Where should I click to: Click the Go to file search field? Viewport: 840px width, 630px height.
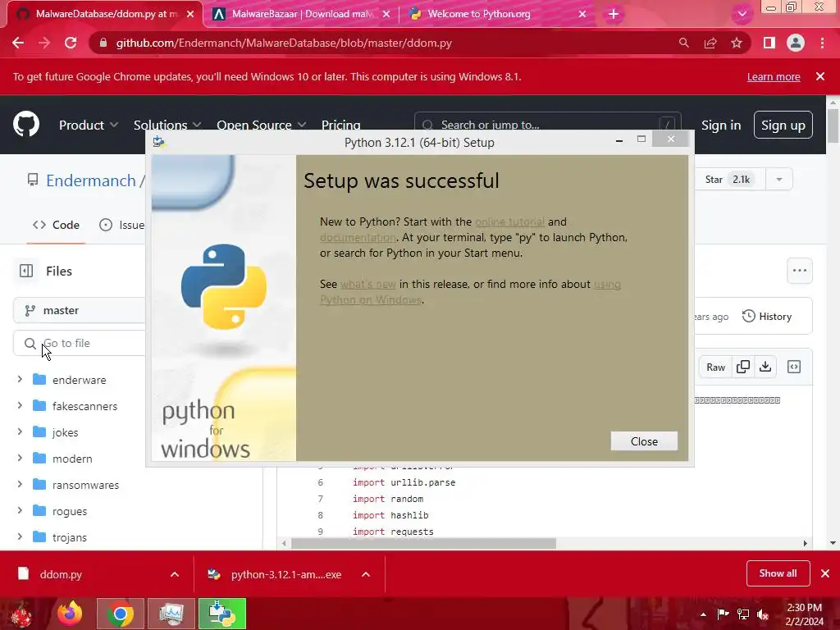(x=80, y=343)
